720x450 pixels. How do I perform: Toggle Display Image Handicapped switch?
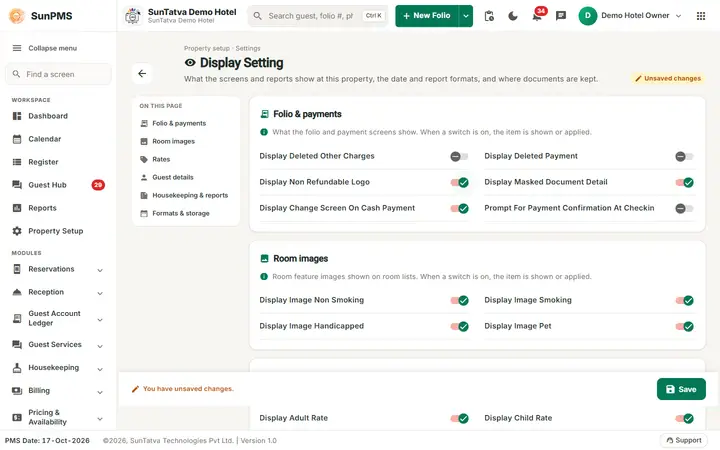[459, 326]
